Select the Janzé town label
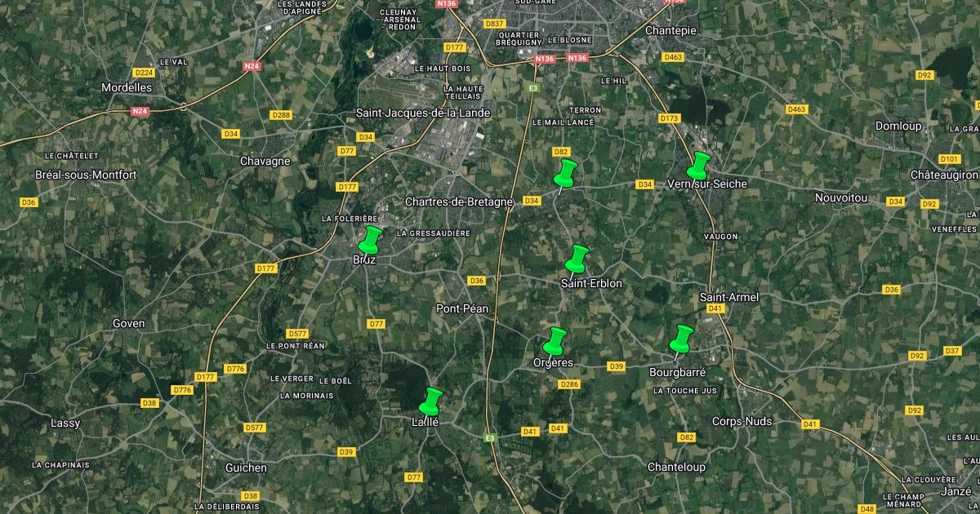 (x=955, y=491)
